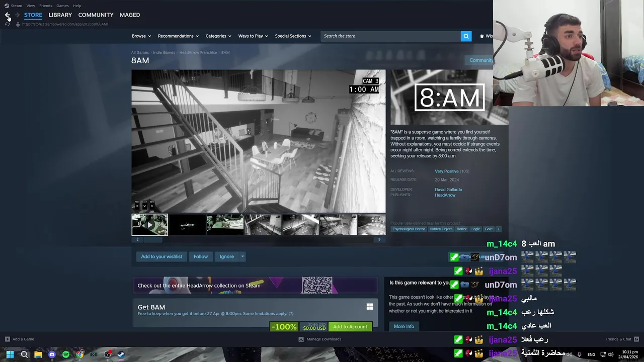Click the Ignore button
644x362 pixels.
pyautogui.click(x=227, y=256)
